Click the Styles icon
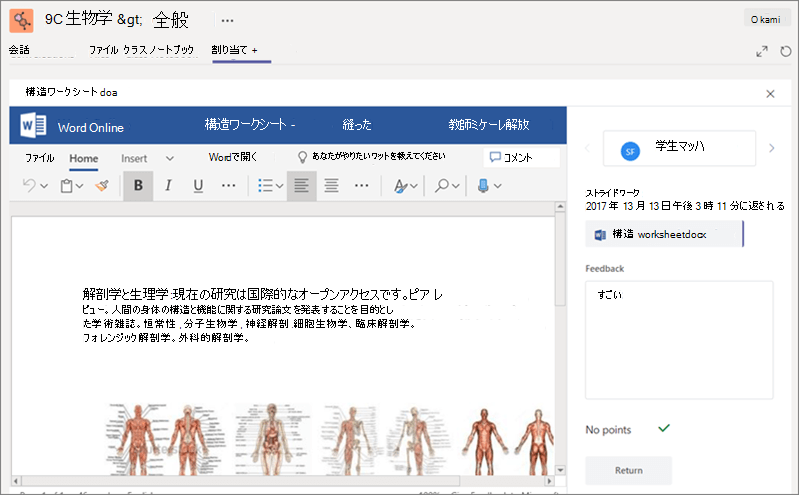This screenshot has height=495, width=799. click(401, 186)
